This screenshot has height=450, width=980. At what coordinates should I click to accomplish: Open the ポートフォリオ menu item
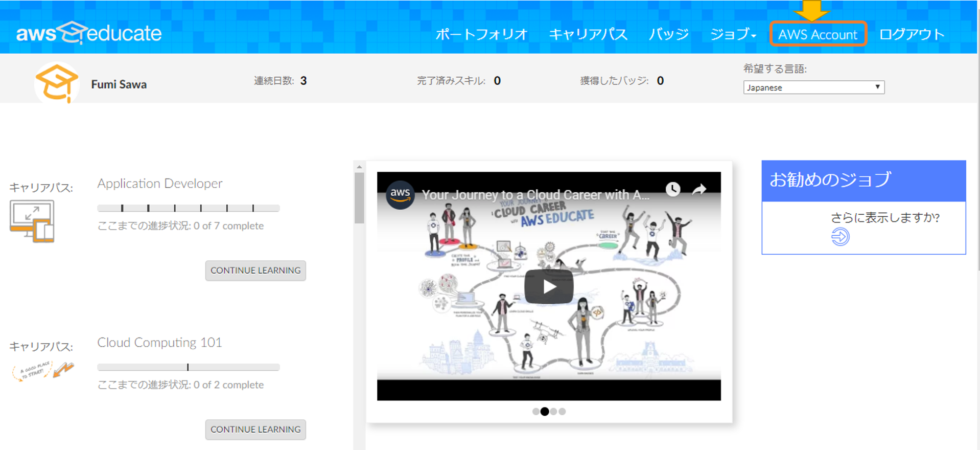[x=481, y=34]
